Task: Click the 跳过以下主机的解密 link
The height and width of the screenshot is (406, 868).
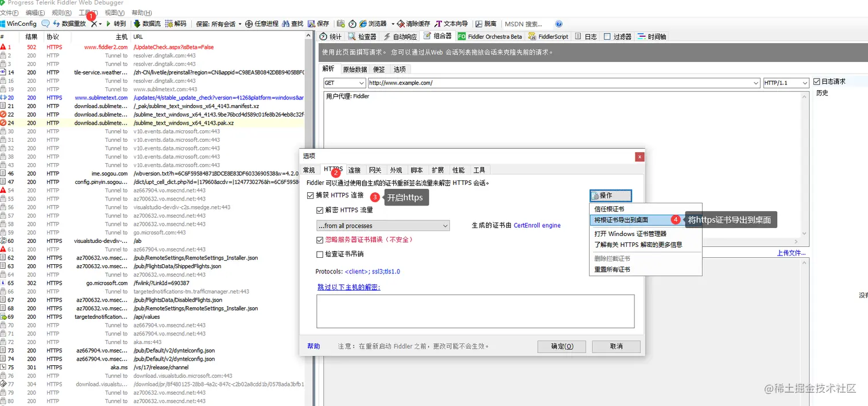Action: [x=348, y=287]
